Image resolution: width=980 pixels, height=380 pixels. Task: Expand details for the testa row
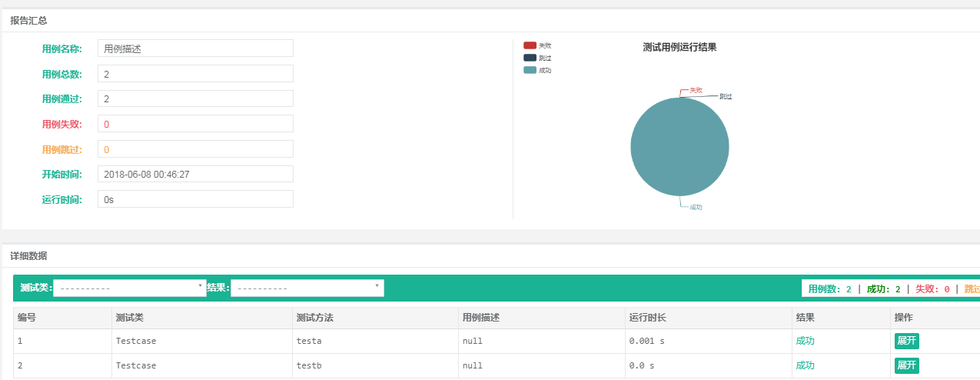(x=907, y=341)
